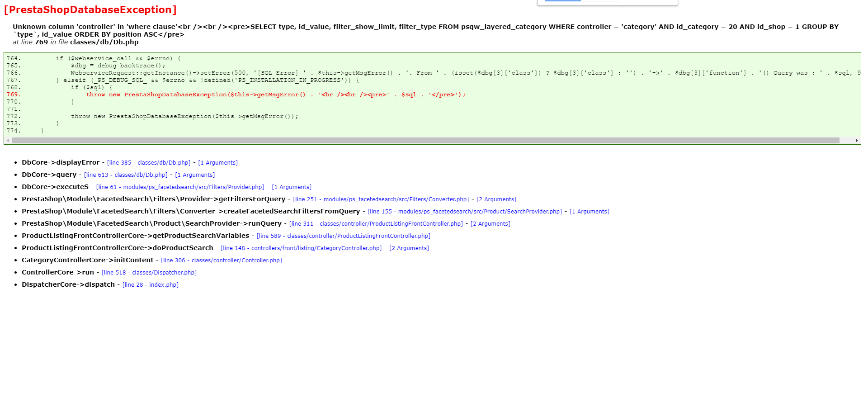Expand arguments for DbCore->query
868x407 pixels.
(195, 175)
